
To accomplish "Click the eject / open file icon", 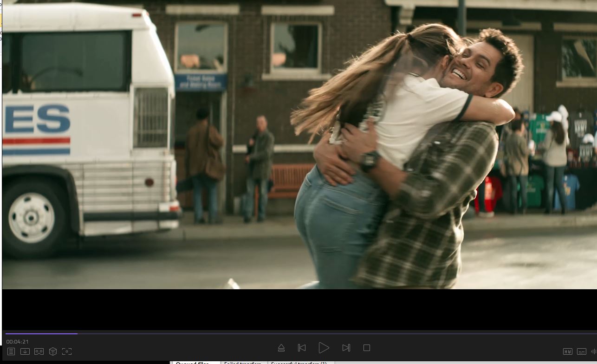I will click(x=281, y=348).
